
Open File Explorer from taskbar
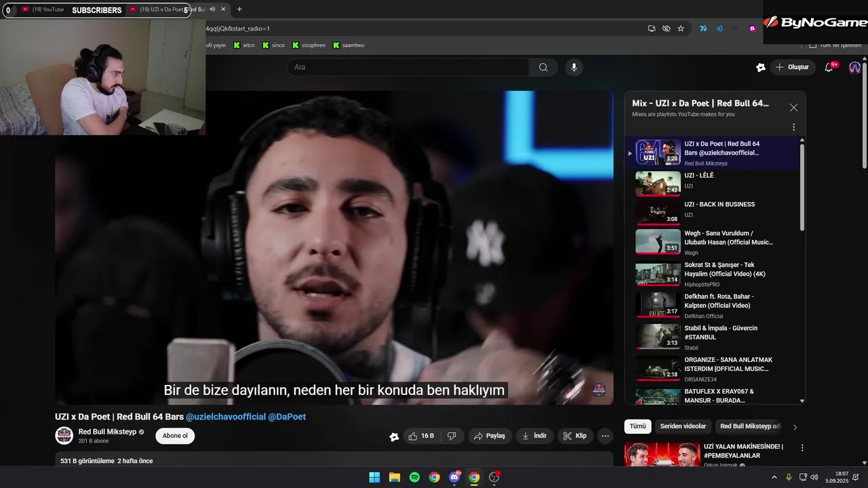point(394,477)
